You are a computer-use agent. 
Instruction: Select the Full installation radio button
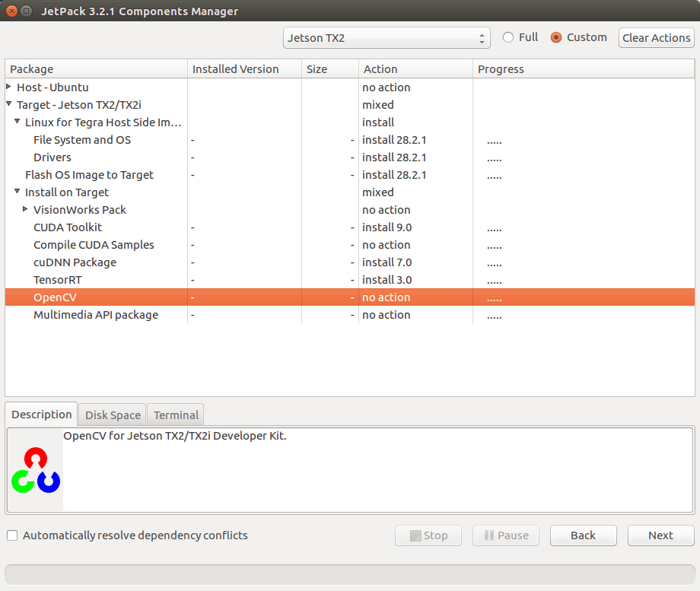508,37
